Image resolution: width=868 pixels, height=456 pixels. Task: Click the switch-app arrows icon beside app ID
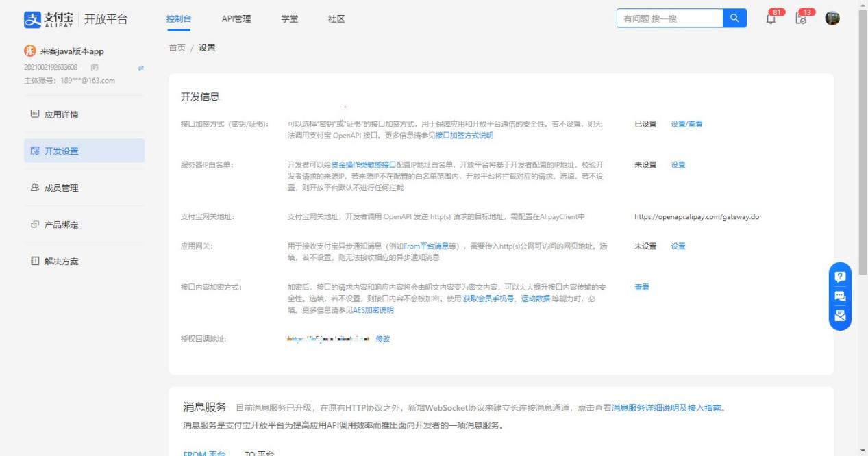click(141, 67)
